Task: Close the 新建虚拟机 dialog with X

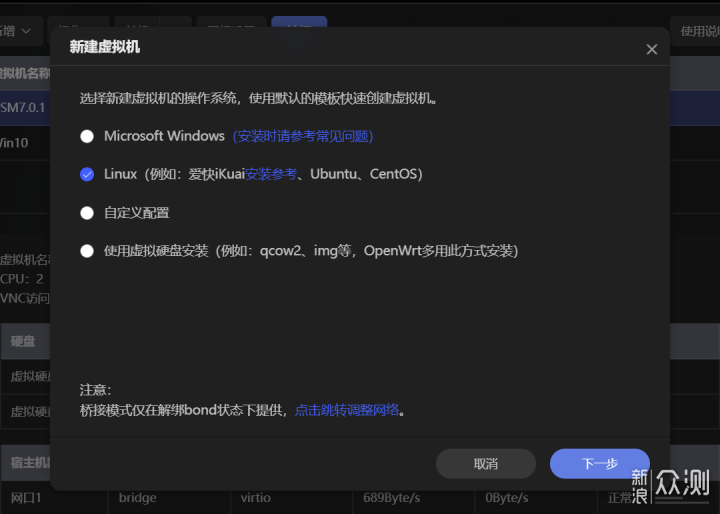Action: (652, 49)
